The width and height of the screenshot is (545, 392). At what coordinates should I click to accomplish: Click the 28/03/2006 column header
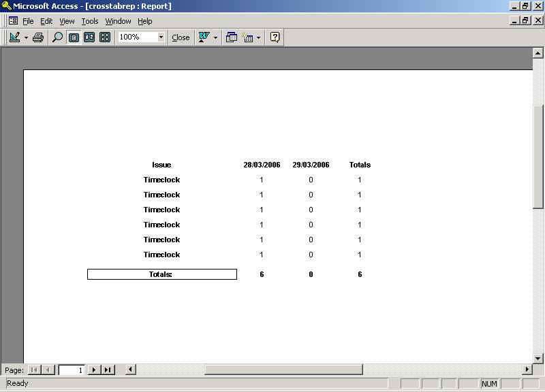click(262, 165)
